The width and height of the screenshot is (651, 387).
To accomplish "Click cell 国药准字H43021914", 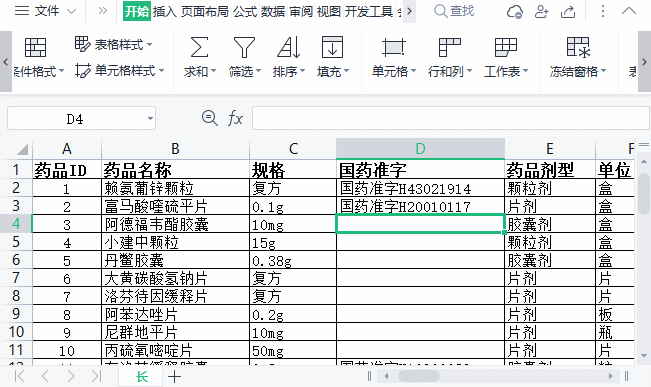I will 420,188.
